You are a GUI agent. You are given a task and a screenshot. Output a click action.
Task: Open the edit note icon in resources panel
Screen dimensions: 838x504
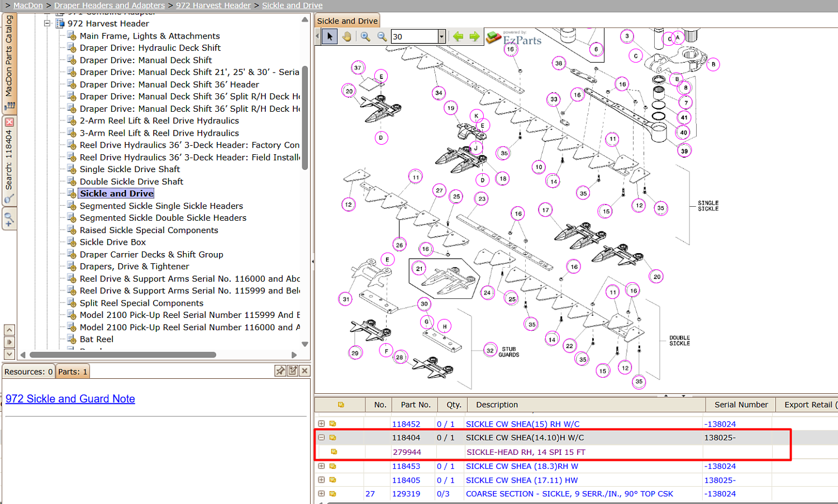coord(293,370)
